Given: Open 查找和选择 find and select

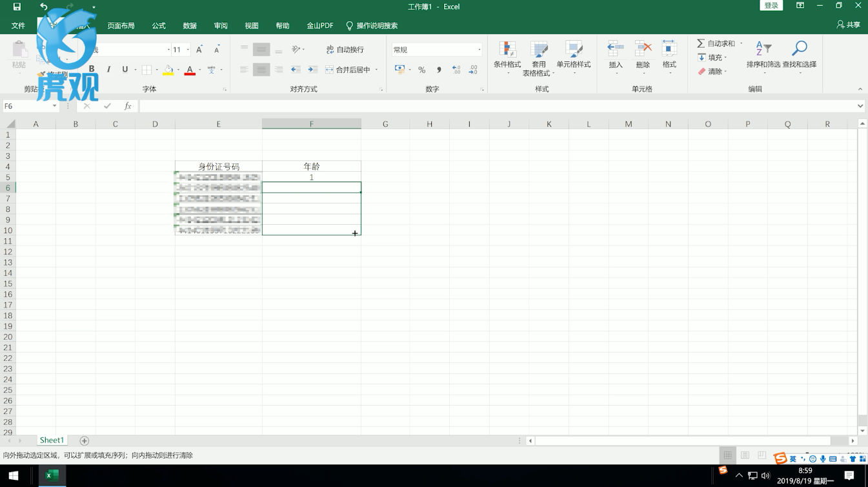Looking at the screenshot, I should 800,57.
